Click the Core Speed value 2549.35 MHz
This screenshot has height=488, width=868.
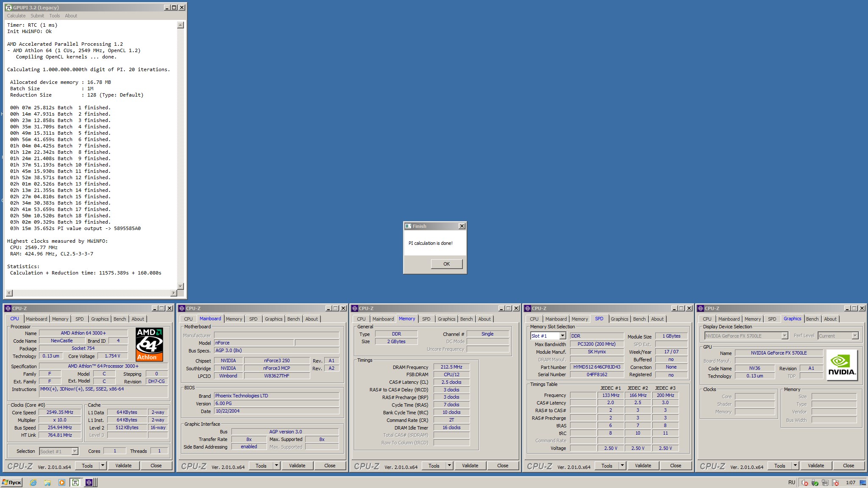(60, 412)
